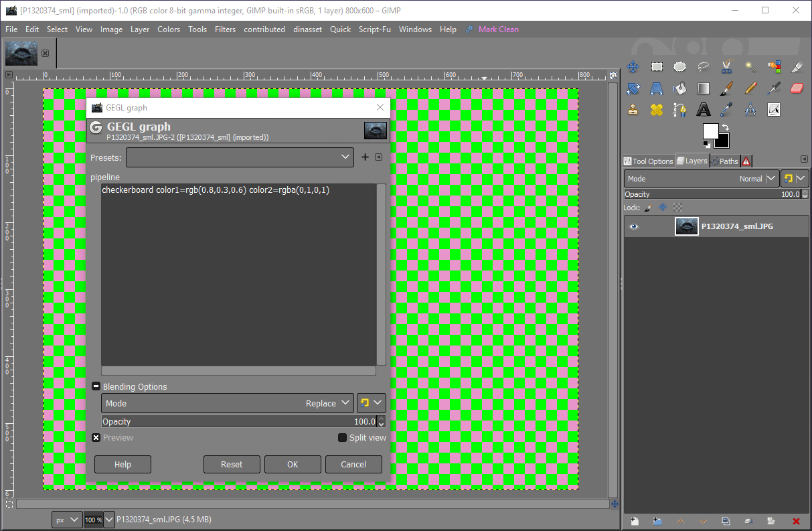The width and height of the screenshot is (812, 531).
Task: Choose the Text tool
Action: click(703, 110)
